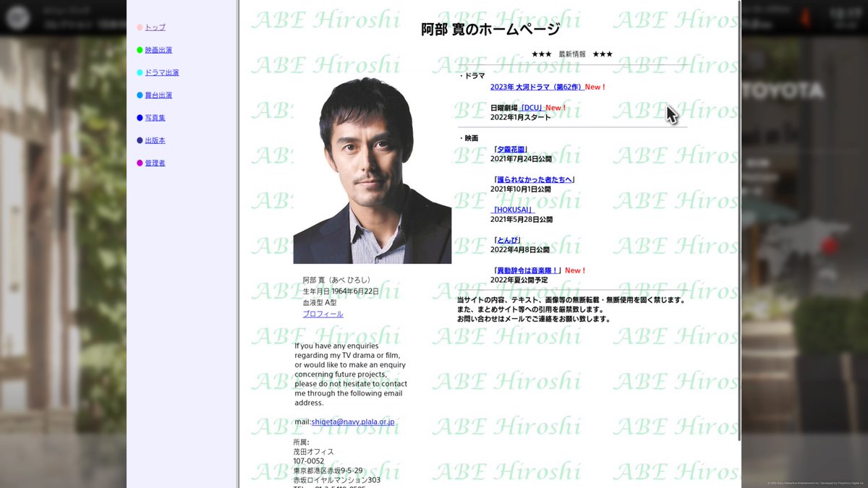Click the cyan bullet beside ドラマ出演
The width and height of the screenshot is (868, 488).
(x=140, y=72)
